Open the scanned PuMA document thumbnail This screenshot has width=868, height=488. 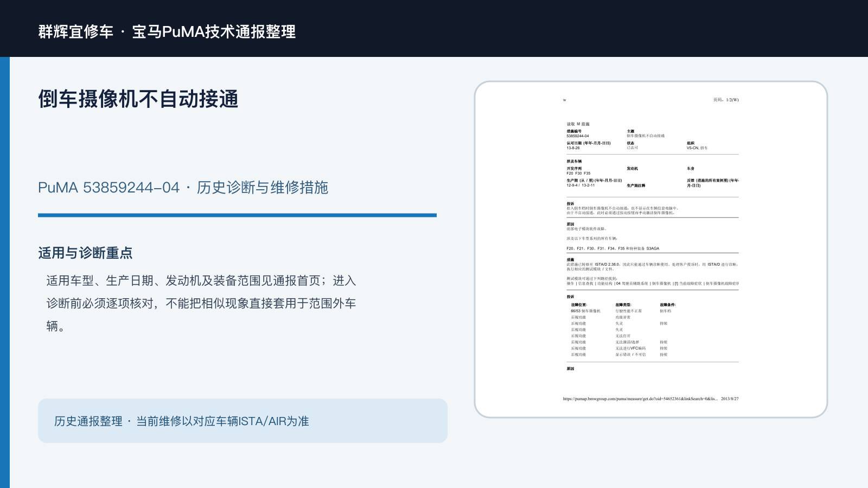pyautogui.click(x=651, y=249)
